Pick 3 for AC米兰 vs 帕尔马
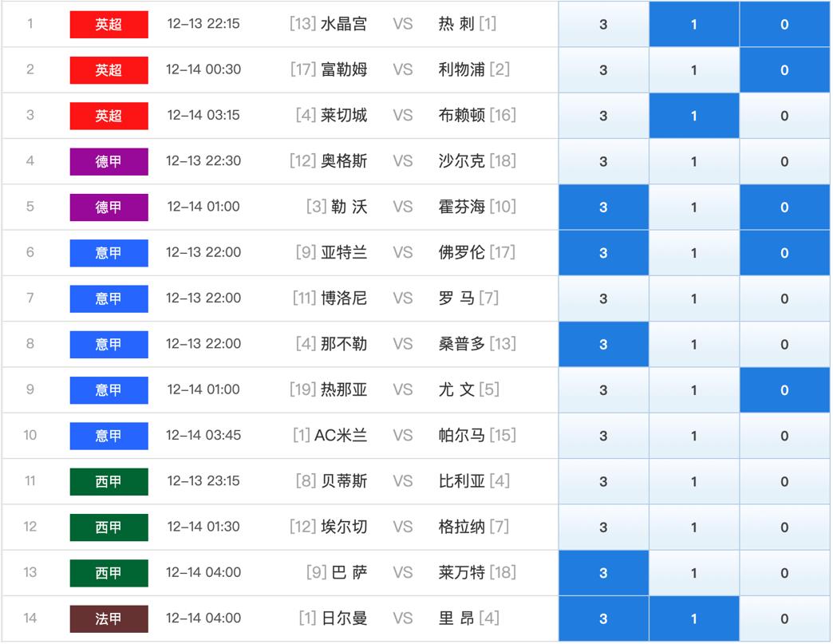 pos(603,436)
